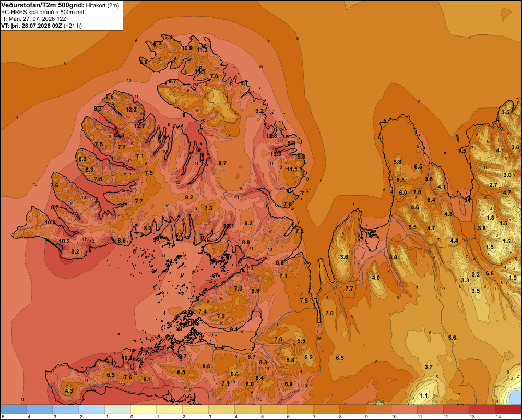Screen dimensions: 522x420
Task: Select the 12.2 temperature reading
Action: point(131,110)
